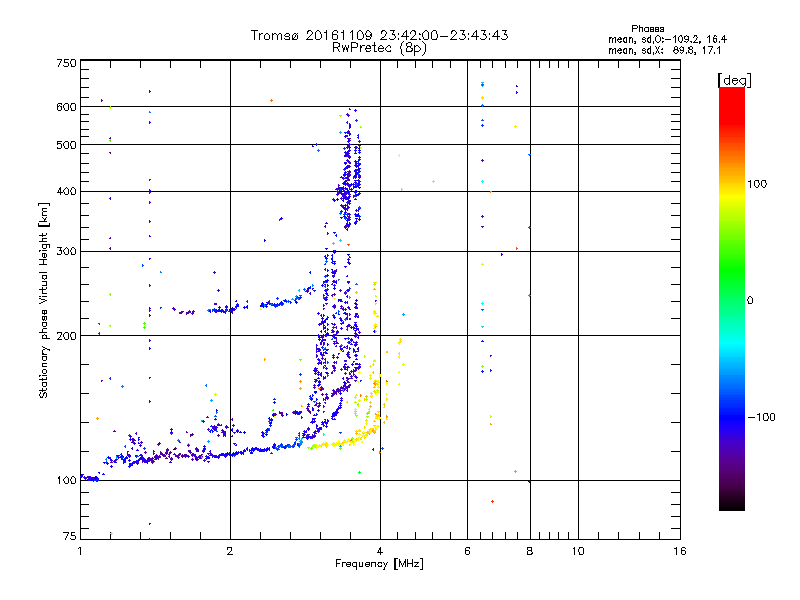Click the '6' frequency axis label
The height and width of the screenshot is (600, 800).
[x=467, y=551]
